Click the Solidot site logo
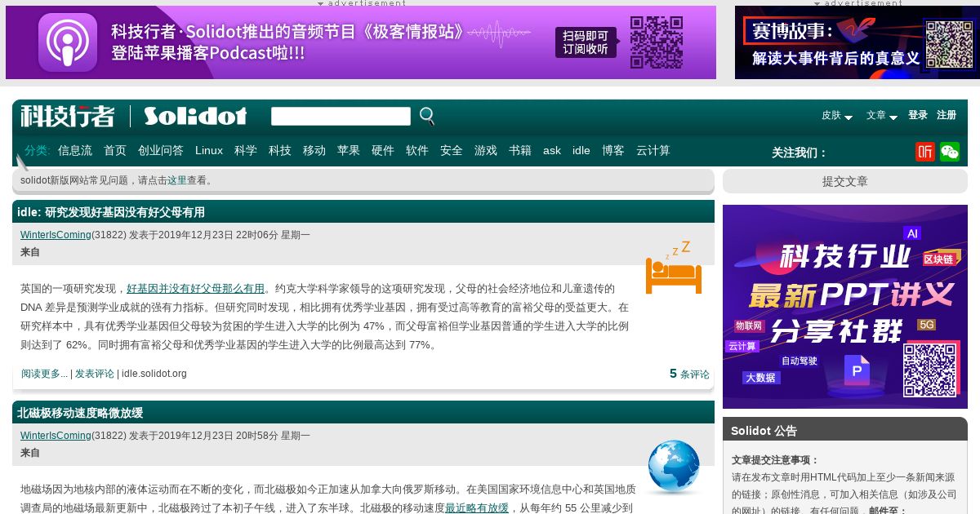This screenshot has height=514, width=980. [x=195, y=116]
